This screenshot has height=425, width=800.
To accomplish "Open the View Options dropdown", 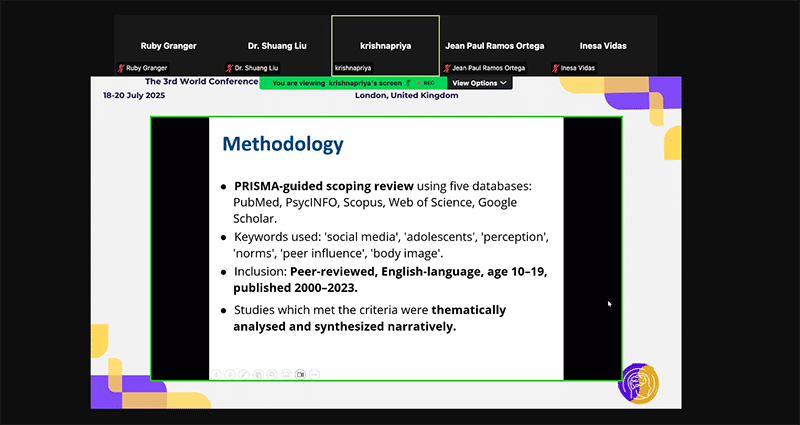I will pos(478,83).
